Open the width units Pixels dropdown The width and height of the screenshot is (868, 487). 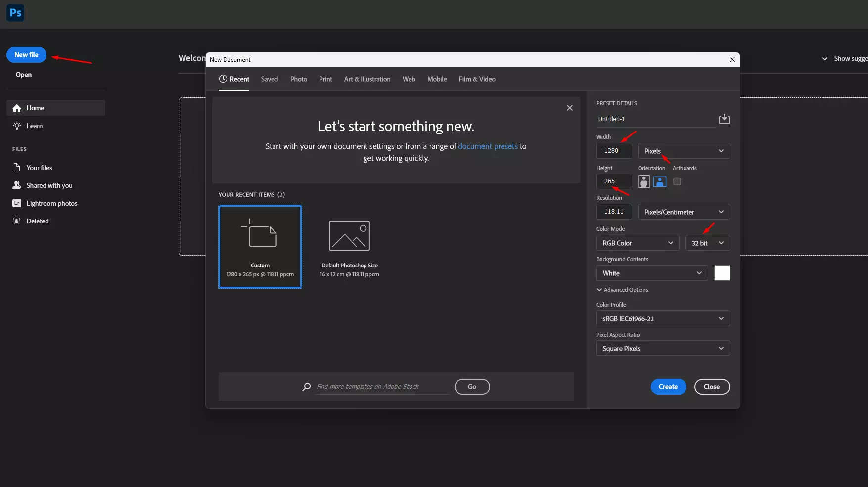coord(684,151)
